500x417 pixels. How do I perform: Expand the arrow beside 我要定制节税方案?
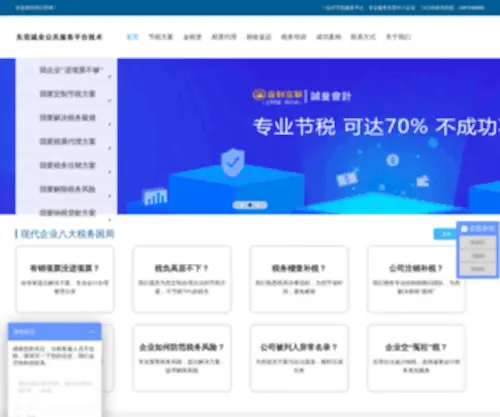coord(110,101)
